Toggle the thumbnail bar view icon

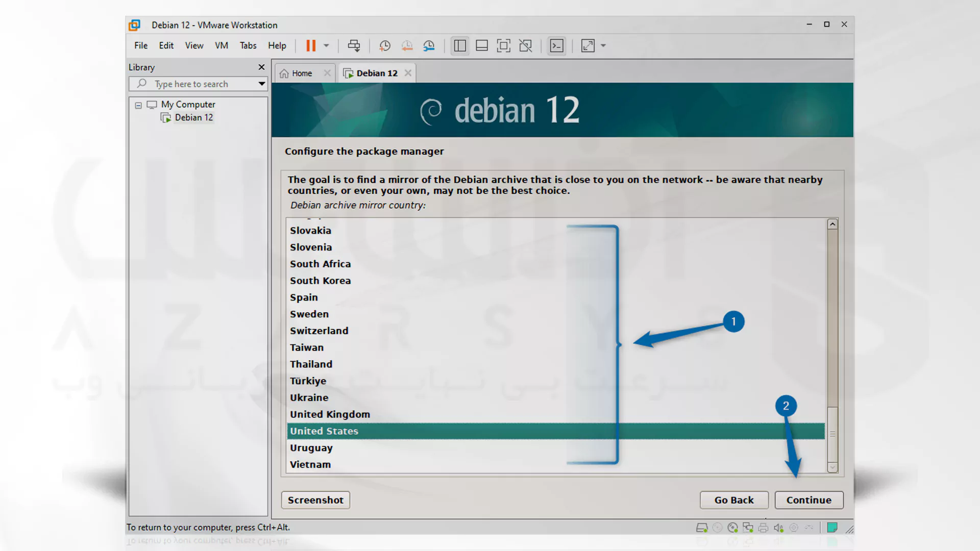(482, 46)
